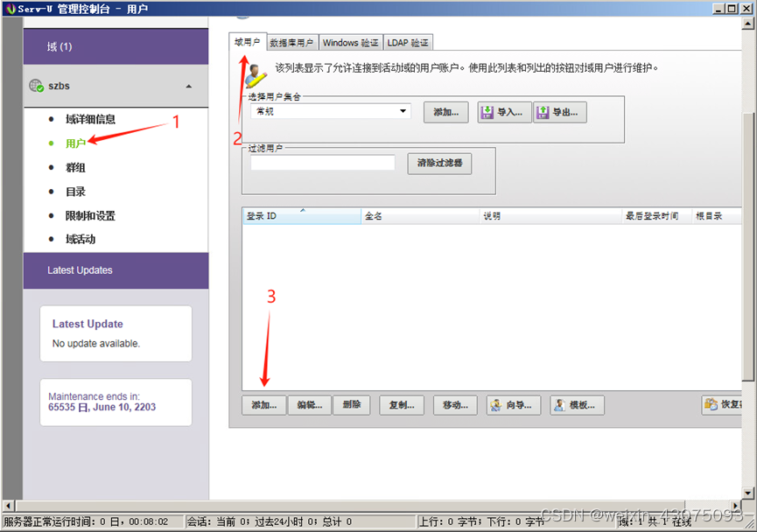
Task: Open 目录 in the sidebar
Action: tap(75, 192)
